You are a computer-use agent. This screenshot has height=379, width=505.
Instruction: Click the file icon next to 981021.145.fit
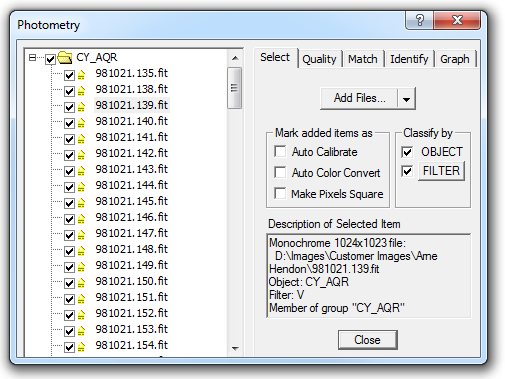tap(81, 203)
